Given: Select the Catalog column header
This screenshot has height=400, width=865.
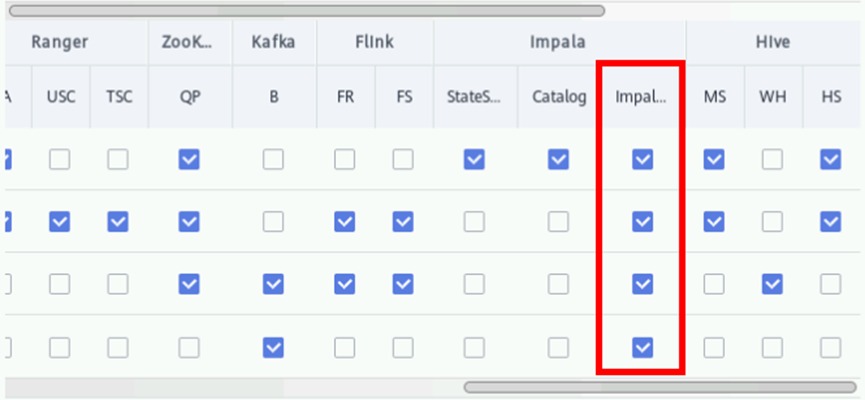Looking at the screenshot, I should (x=558, y=98).
